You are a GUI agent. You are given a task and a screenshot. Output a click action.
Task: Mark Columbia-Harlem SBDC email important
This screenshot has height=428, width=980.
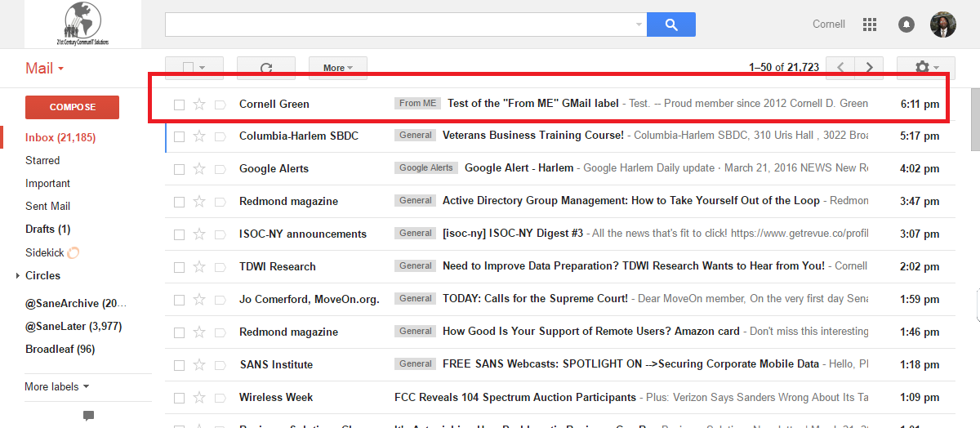coord(219,136)
